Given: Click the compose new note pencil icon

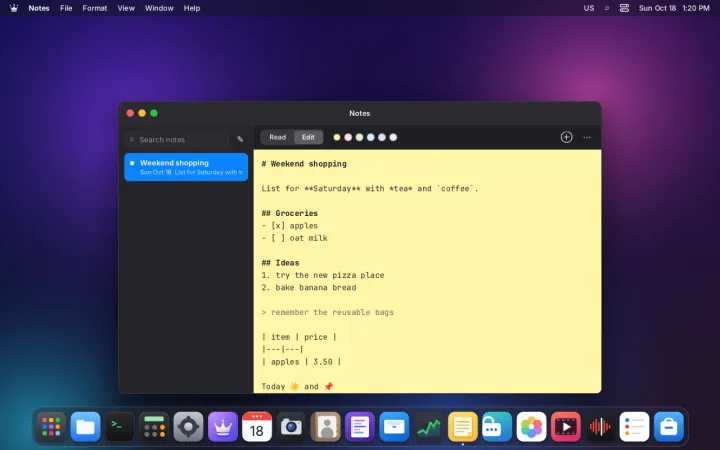Looking at the screenshot, I should (240, 139).
